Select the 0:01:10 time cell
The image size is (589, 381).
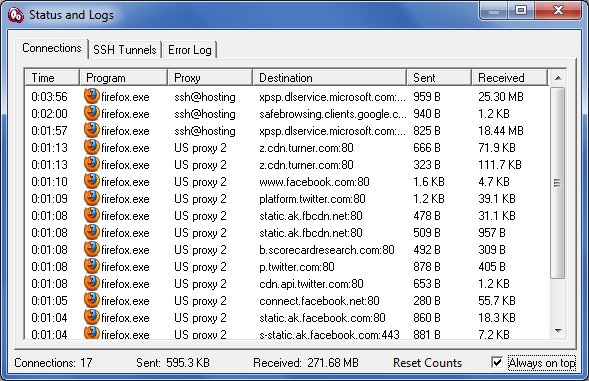tap(50, 182)
